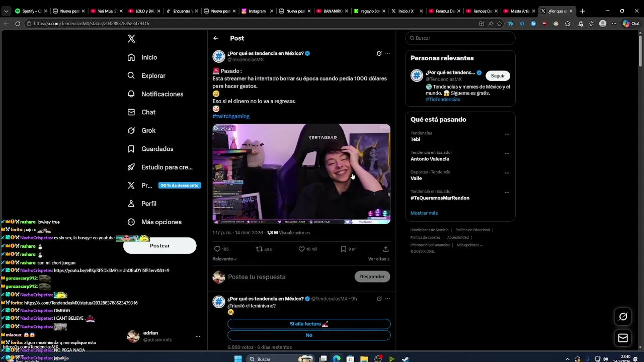
Task: Go to Inicio in the sidebar
Action: (x=142, y=57)
